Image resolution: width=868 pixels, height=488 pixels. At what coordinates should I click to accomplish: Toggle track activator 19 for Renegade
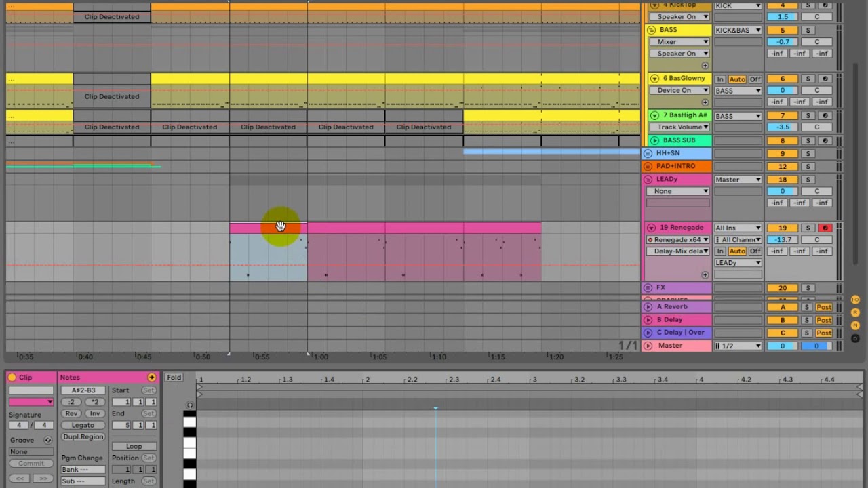783,228
